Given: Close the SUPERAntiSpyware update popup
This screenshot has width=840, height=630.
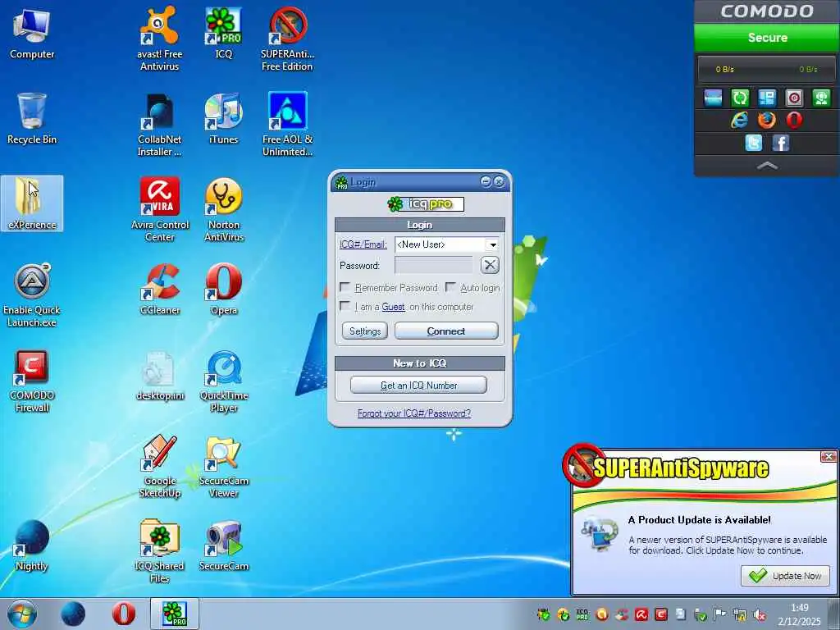Looking at the screenshot, I should coord(829,456).
